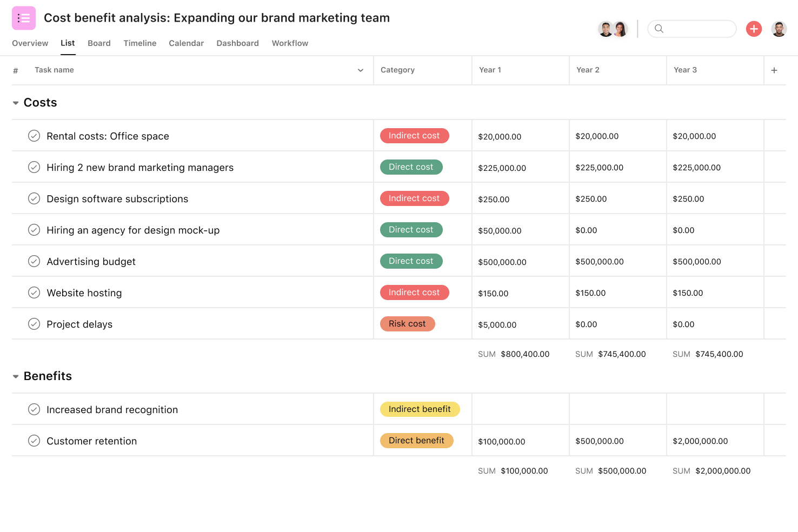Click the check icon beside Advertising budget
The height and width of the screenshot is (532, 798).
34,261
